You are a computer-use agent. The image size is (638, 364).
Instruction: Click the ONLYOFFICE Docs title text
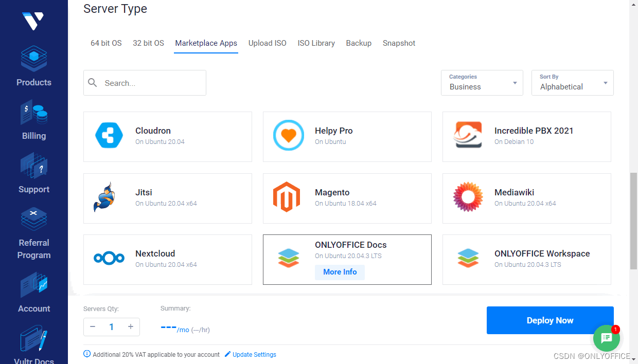click(x=351, y=245)
